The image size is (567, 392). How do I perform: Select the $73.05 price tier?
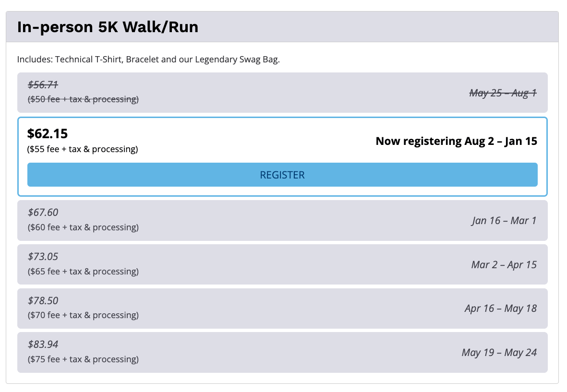click(x=43, y=257)
